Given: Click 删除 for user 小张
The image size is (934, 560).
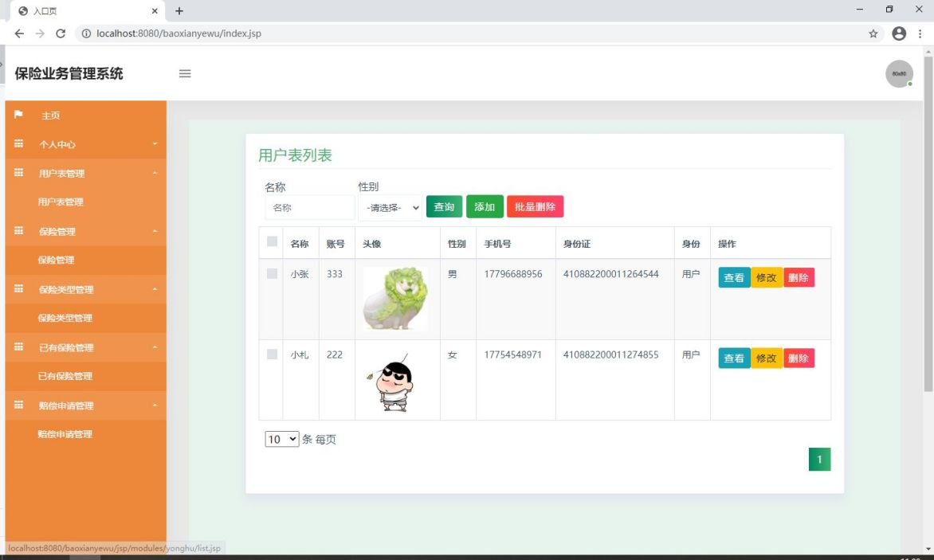Looking at the screenshot, I should 799,277.
